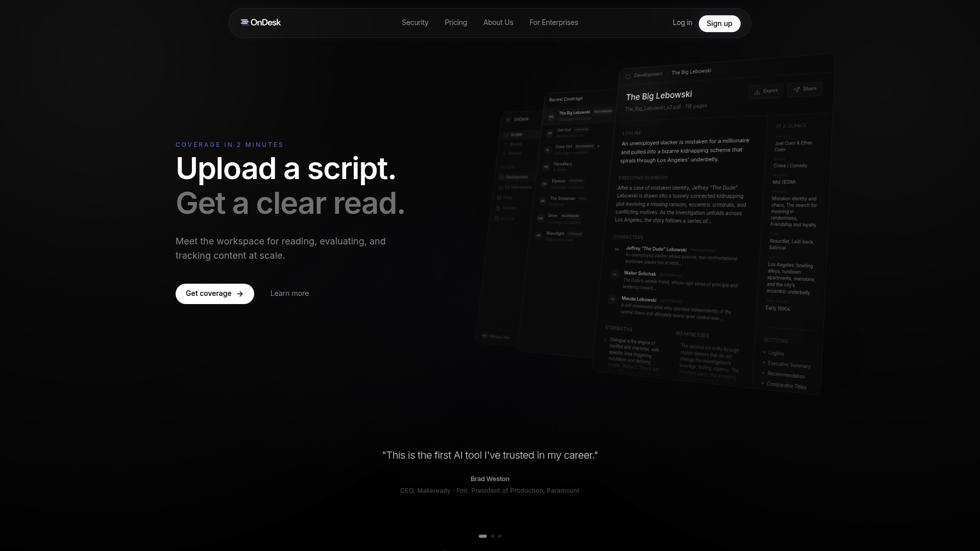This screenshot has height=551, width=980.
Task: Click the "COVERAGE IN 2 MINUTES" label
Action: [x=229, y=145]
